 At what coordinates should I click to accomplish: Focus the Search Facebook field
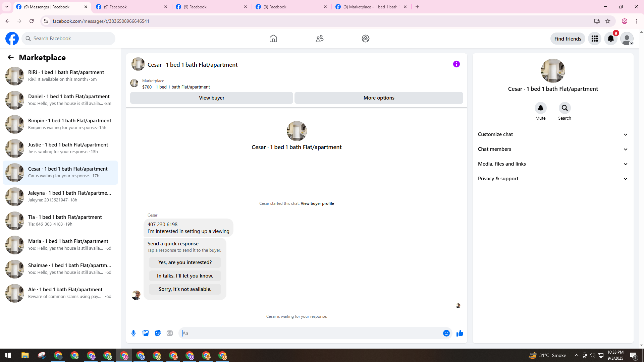[x=69, y=39]
